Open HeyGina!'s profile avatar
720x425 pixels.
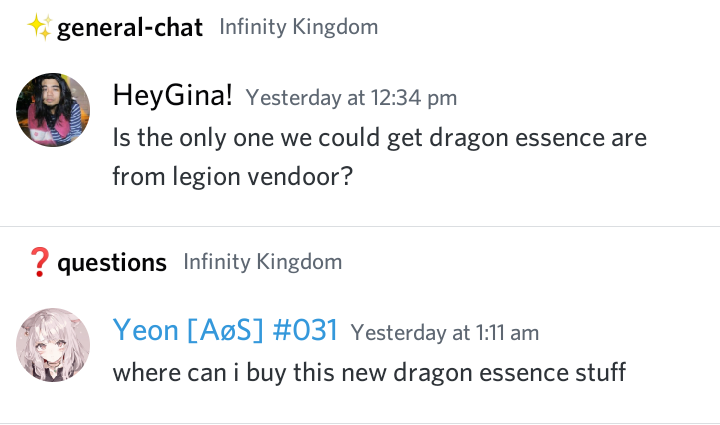pyautogui.click(x=54, y=111)
